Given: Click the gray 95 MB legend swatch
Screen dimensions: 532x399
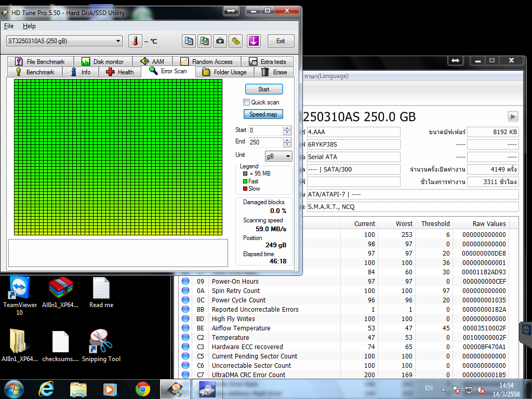Looking at the screenshot, I should coord(245,174).
